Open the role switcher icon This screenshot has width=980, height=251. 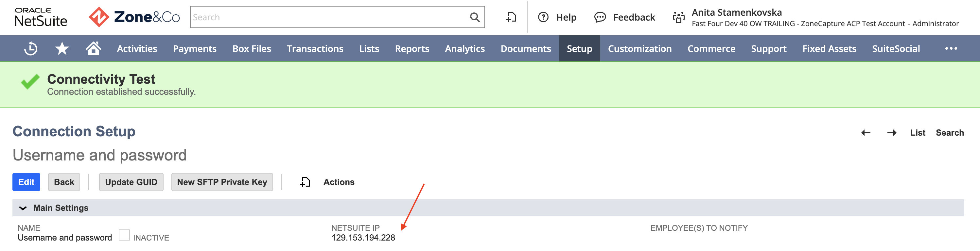(x=678, y=17)
